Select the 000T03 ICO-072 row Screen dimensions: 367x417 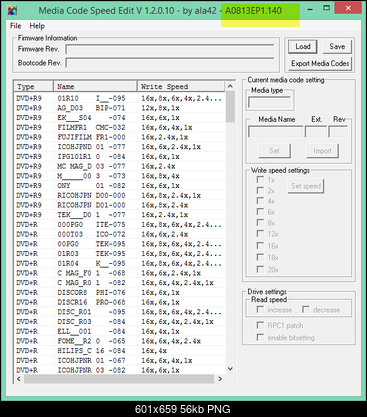point(120,234)
